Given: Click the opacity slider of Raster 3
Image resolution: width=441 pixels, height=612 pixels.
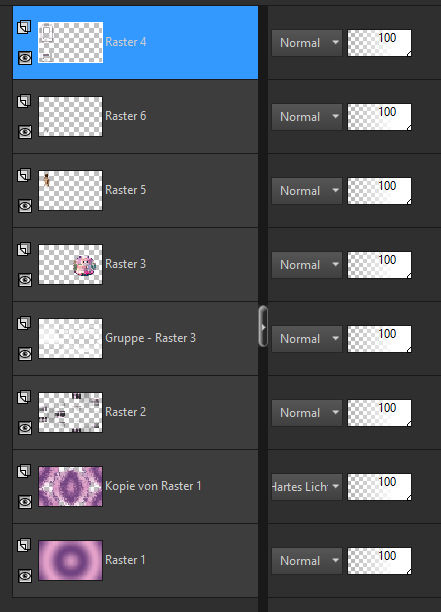Looking at the screenshot, I should click(379, 265).
